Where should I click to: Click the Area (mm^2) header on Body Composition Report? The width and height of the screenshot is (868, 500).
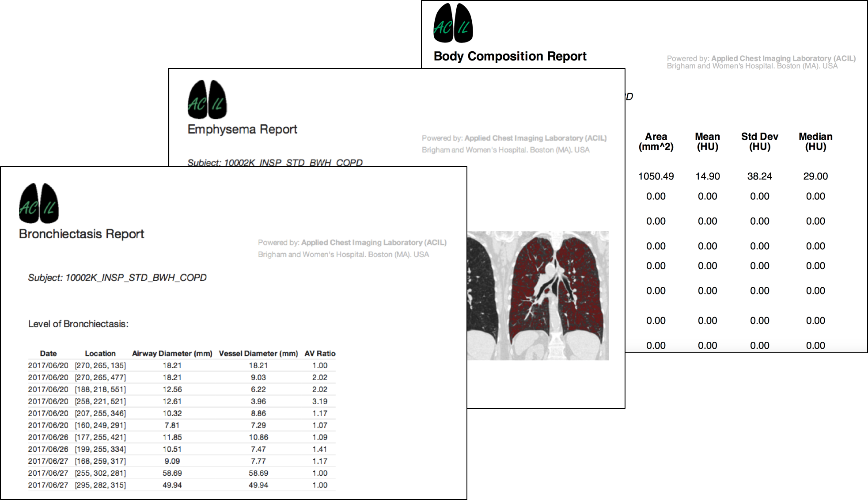[656, 141]
